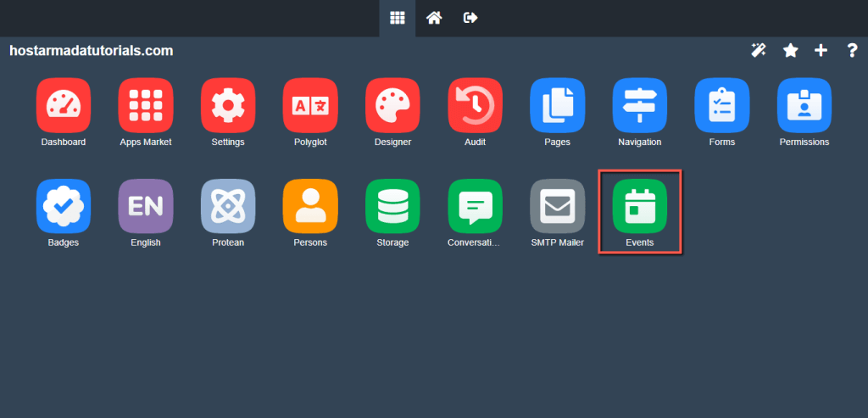The height and width of the screenshot is (418, 868).
Task: Click the hostarmadatutorials.com site title
Action: coord(92,51)
